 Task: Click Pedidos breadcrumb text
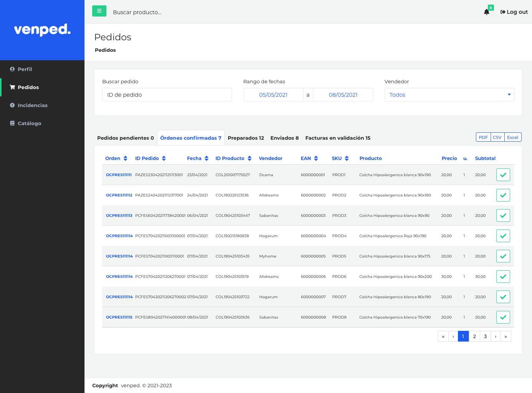pyautogui.click(x=105, y=50)
